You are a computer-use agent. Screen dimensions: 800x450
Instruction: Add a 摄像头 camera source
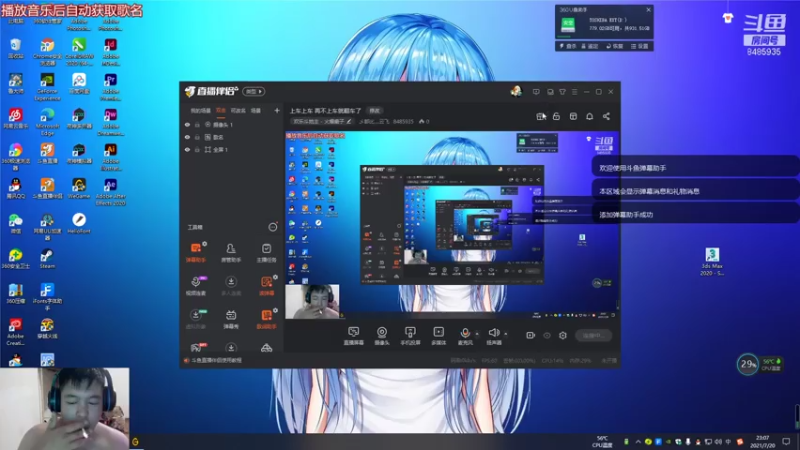point(382,336)
